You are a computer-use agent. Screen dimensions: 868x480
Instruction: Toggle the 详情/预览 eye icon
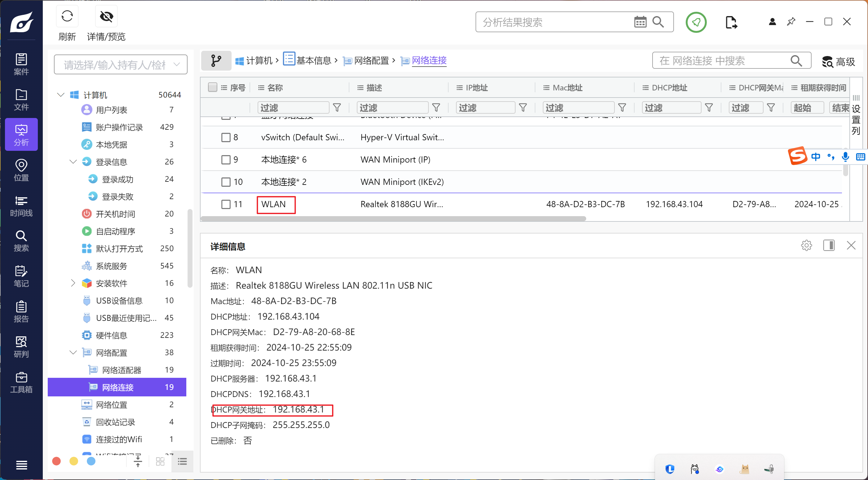106,16
